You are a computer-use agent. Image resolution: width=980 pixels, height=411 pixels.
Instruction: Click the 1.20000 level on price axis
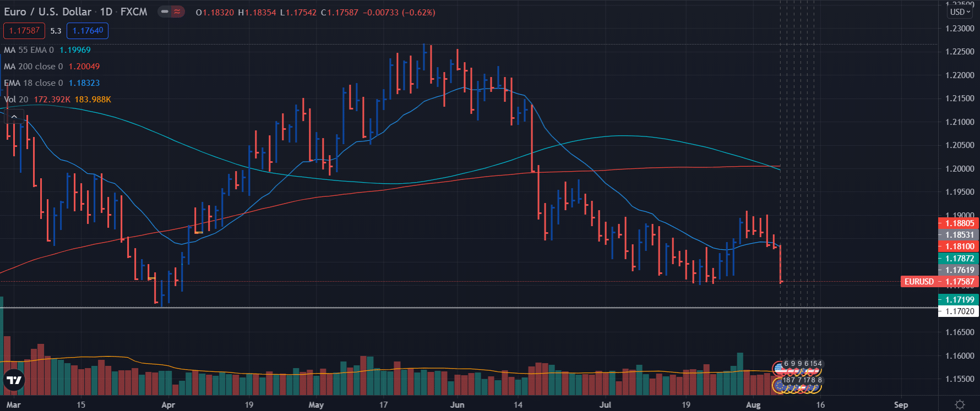[960, 169]
